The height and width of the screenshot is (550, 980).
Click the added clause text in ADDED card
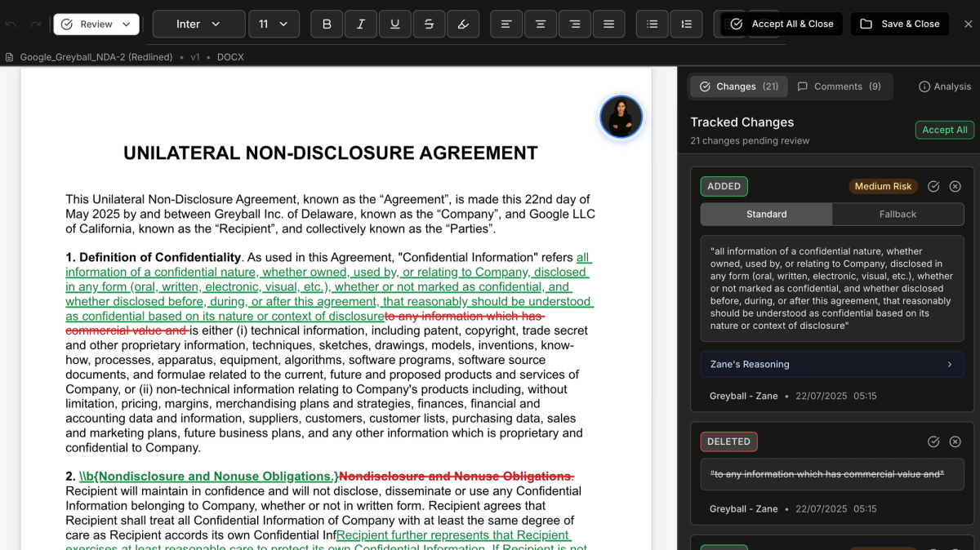[x=832, y=289]
